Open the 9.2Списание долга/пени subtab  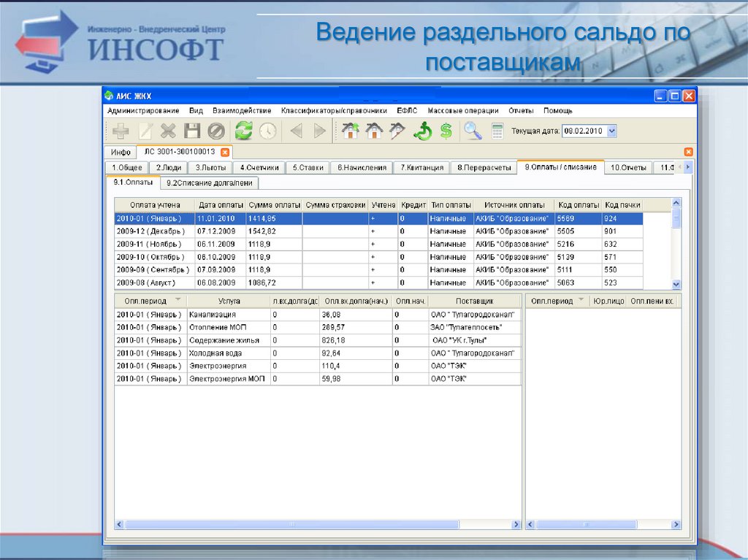pos(210,183)
